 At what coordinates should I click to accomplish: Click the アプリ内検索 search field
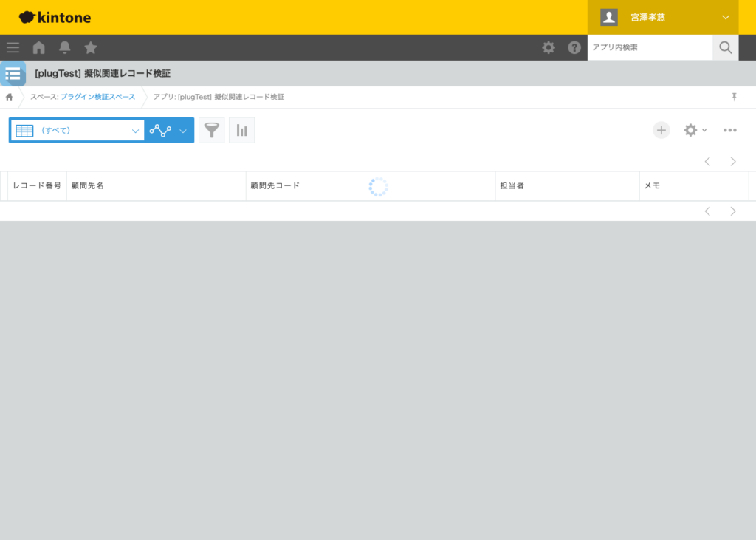point(650,47)
